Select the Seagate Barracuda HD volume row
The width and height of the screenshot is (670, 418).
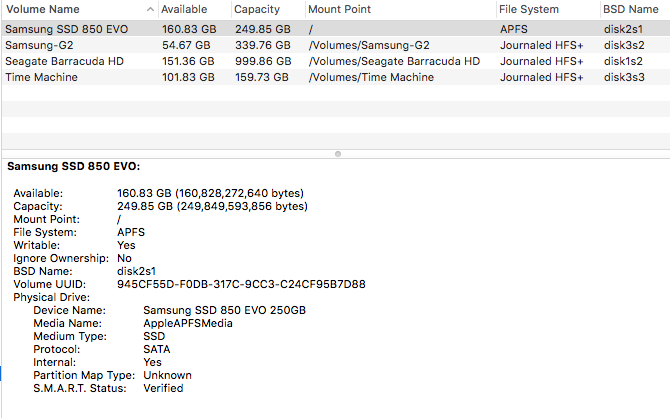[336, 61]
